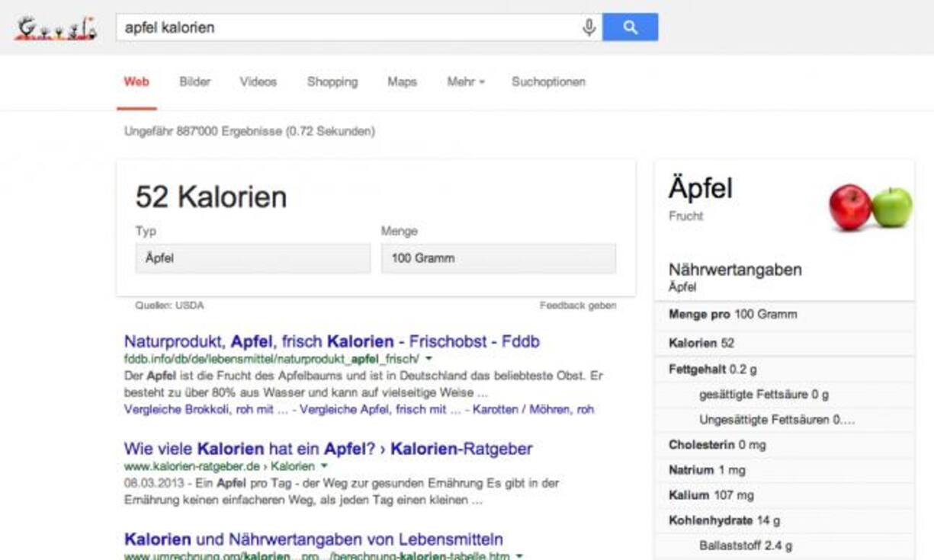Go to the Maps tab
This screenshot has height=560, width=934.
(x=402, y=82)
